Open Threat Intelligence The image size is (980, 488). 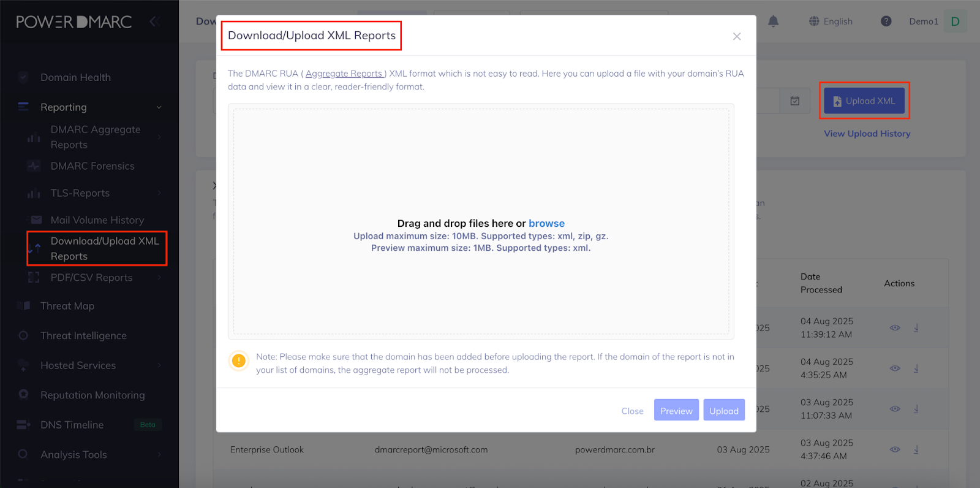click(83, 336)
